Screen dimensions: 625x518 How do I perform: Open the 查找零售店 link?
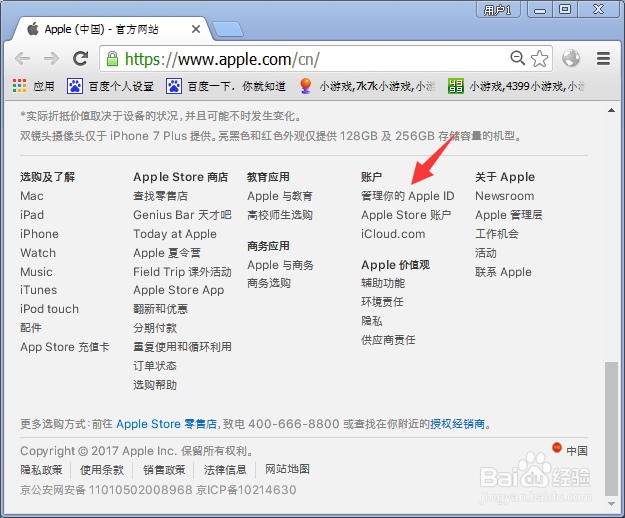click(x=160, y=196)
